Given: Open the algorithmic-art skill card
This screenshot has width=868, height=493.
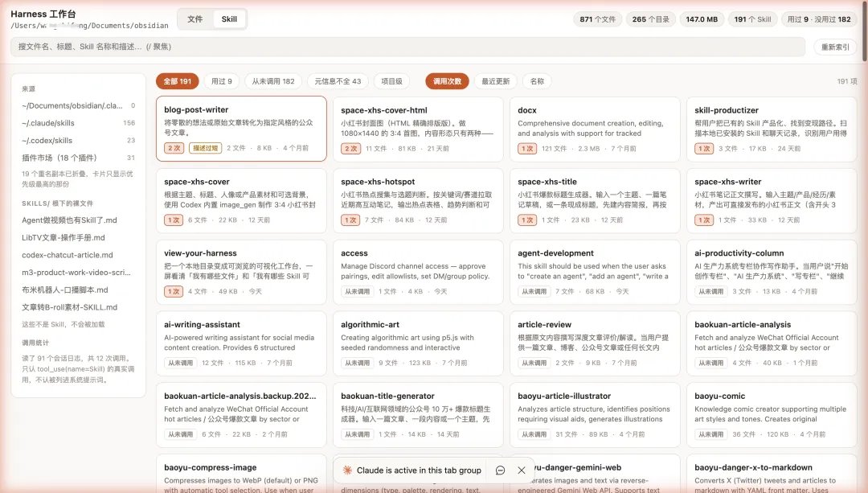Looking at the screenshot, I should pyautogui.click(x=418, y=344).
